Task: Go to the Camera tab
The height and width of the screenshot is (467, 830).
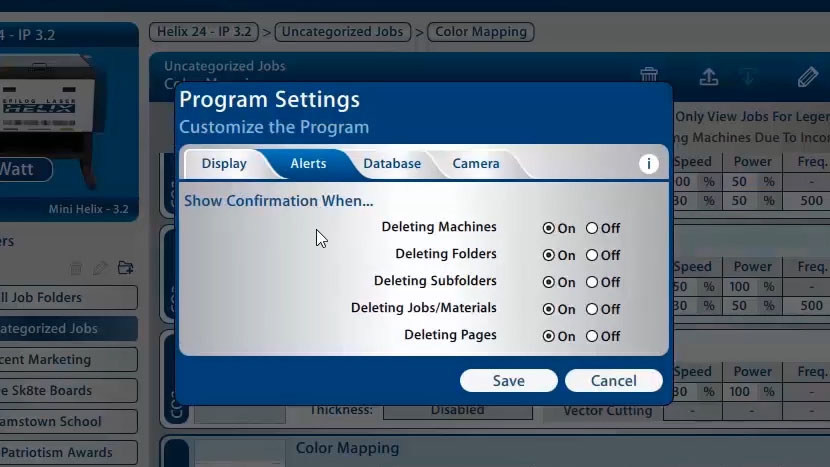Action: [x=475, y=164]
